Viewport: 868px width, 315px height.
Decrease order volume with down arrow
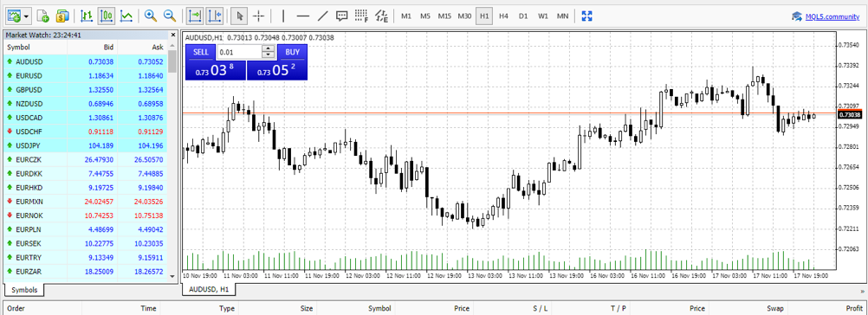click(268, 55)
